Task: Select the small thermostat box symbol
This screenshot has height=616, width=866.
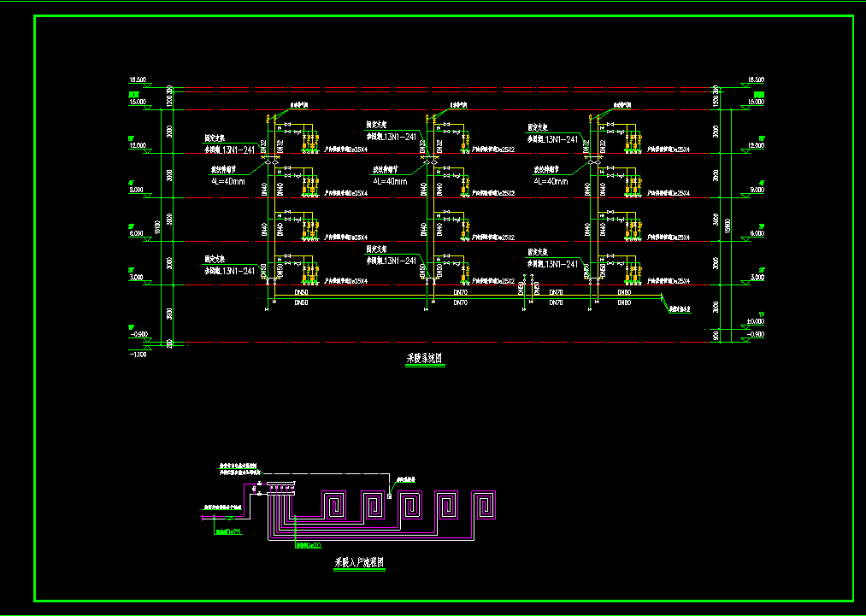Action: click(389, 496)
